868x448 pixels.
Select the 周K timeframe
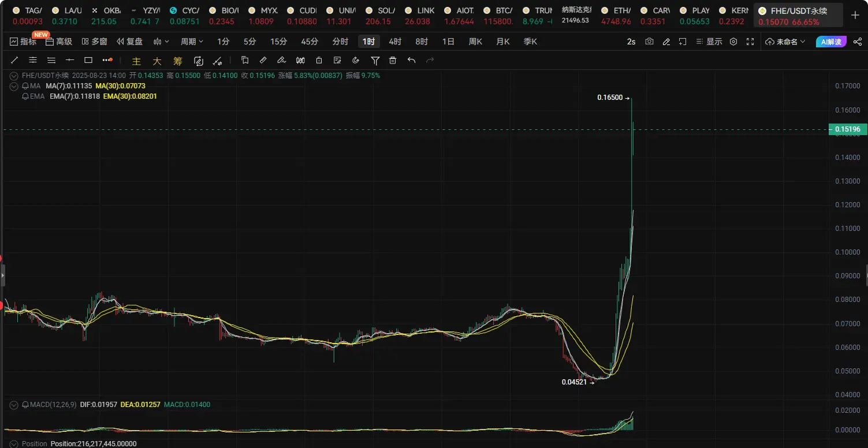[x=475, y=42]
